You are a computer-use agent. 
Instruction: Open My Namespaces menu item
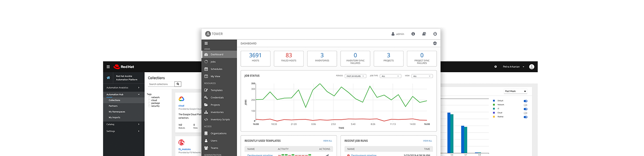pyautogui.click(x=124, y=112)
